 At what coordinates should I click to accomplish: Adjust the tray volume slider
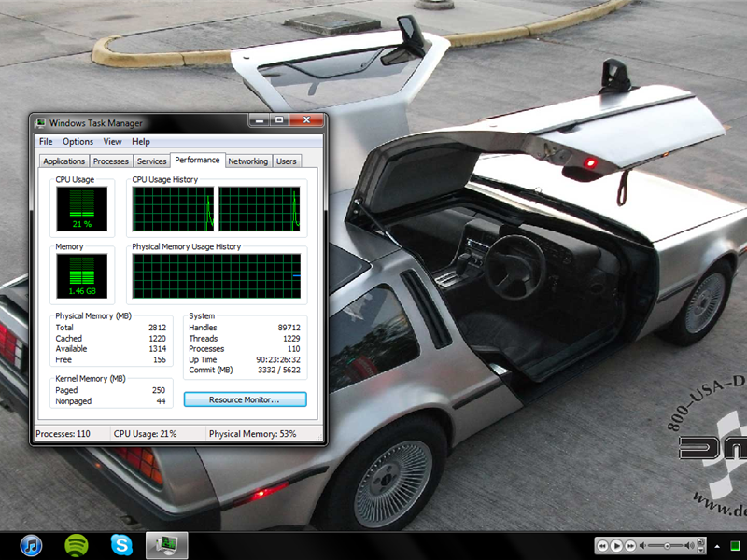[x=668, y=546]
